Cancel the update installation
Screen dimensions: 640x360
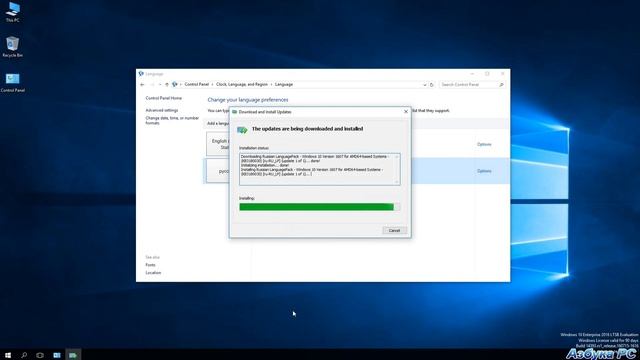[394, 231]
